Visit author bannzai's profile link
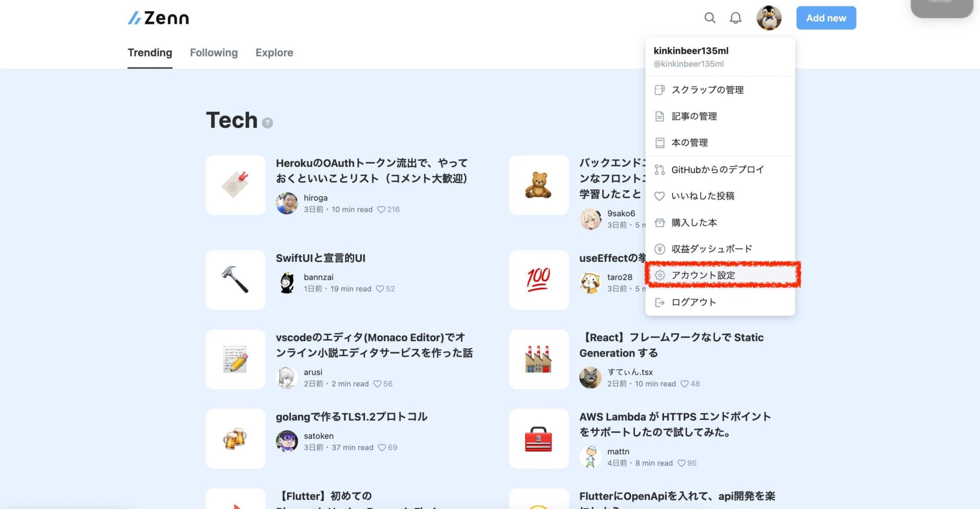 pyautogui.click(x=318, y=277)
